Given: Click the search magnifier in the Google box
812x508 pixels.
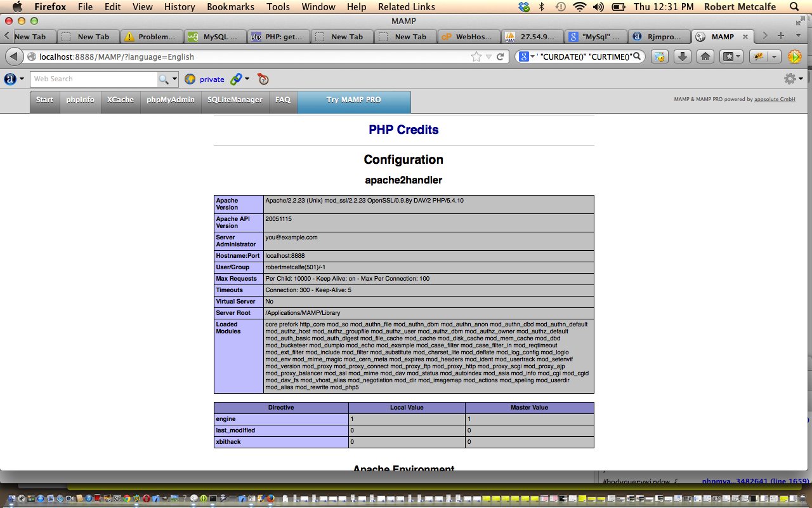Looking at the screenshot, I should point(637,57).
